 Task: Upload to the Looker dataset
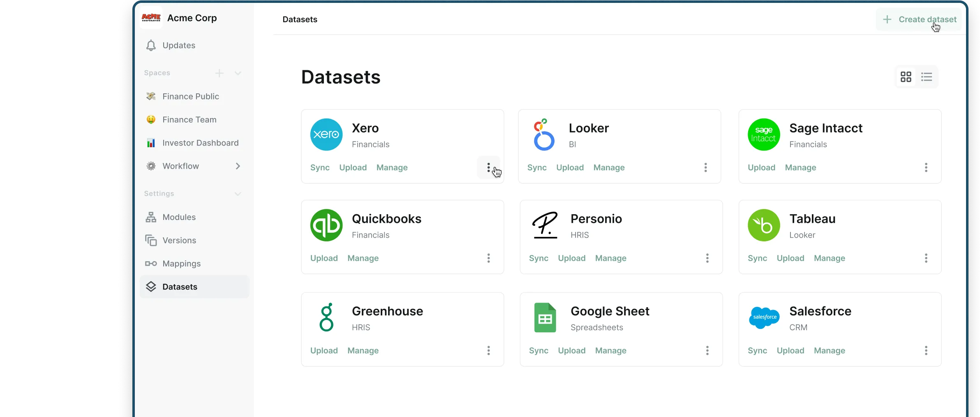(x=570, y=168)
